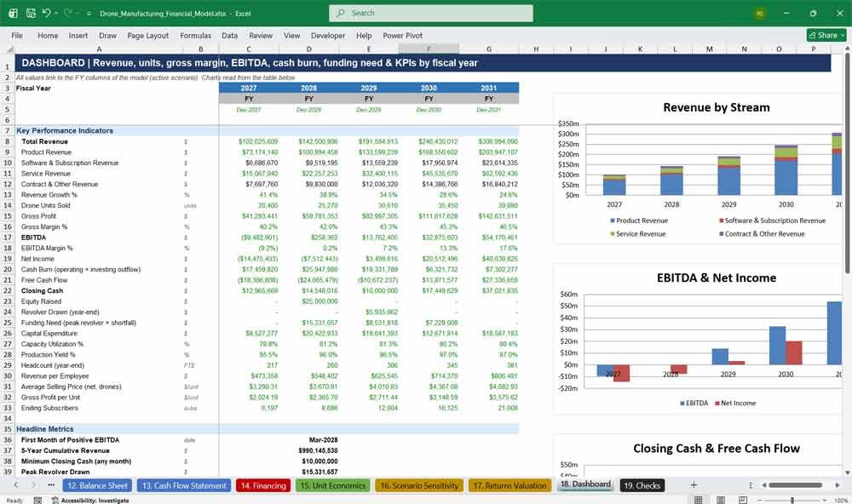This screenshot has width=852, height=504.
Task: Open the Draw ribbon tab
Action: point(107,35)
